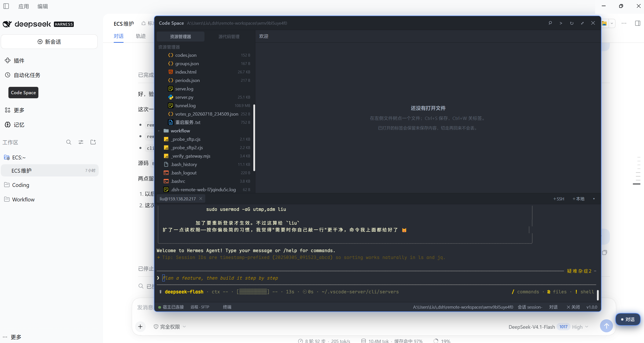Expand Code Space panel to fullscreen

pos(582,23)
